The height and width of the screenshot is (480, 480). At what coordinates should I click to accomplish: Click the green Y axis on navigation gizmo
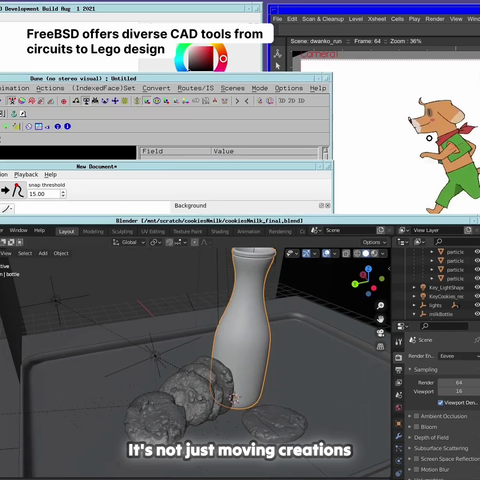(x=355, y=284)
